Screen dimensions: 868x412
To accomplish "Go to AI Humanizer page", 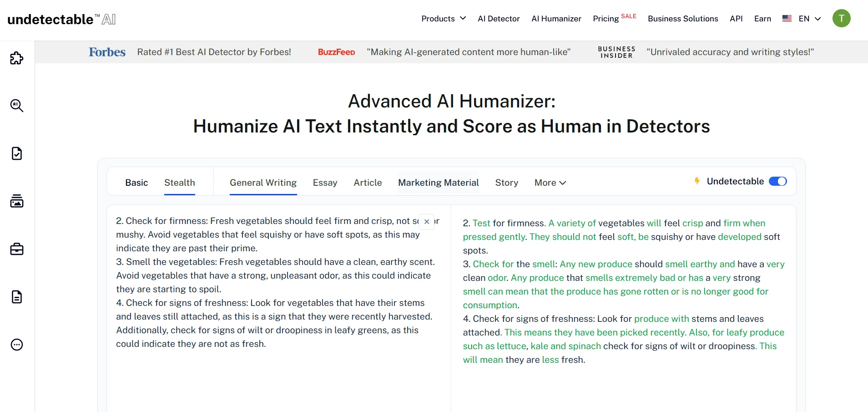I will (556, 19).
